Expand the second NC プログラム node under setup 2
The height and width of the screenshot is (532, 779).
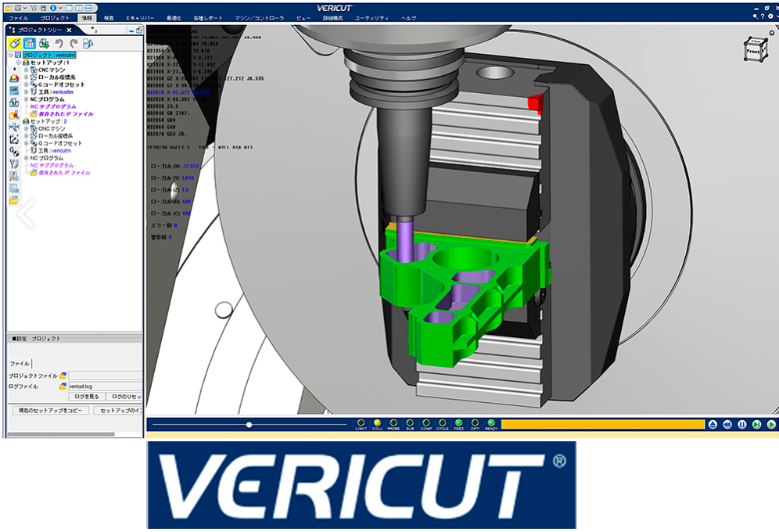(27, 158)
